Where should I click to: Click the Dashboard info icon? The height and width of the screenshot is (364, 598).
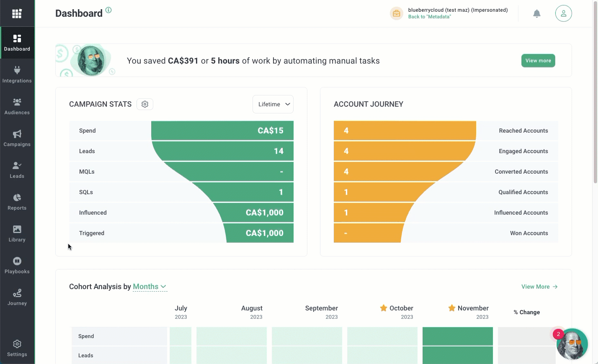(x=108, y=10)
